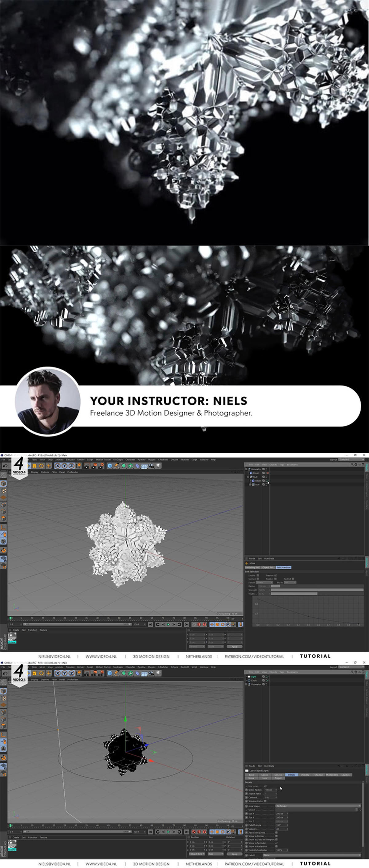Viewport: 369px width, 868px height.
Task: Switch to the Modeling Axis tab
Action: [252, 568]
